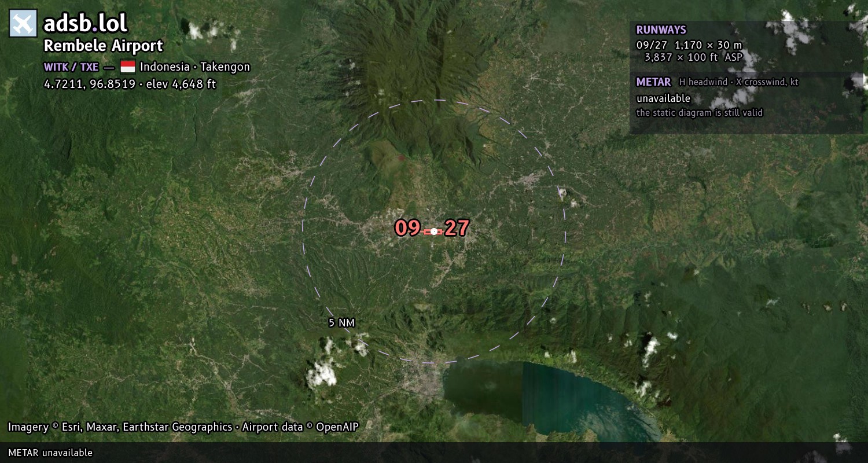Click the adsb.lol site title
The width and height of the screenshot is (868, 463).
(86, 24)
